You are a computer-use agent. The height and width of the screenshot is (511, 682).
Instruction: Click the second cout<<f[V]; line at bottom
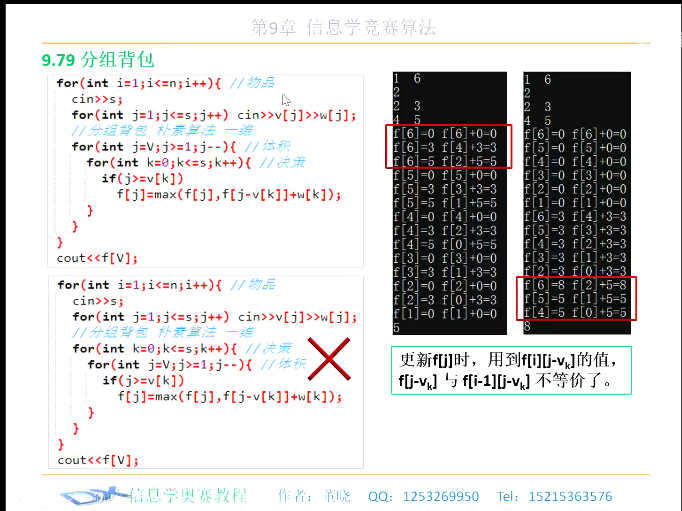click(98, 460)
